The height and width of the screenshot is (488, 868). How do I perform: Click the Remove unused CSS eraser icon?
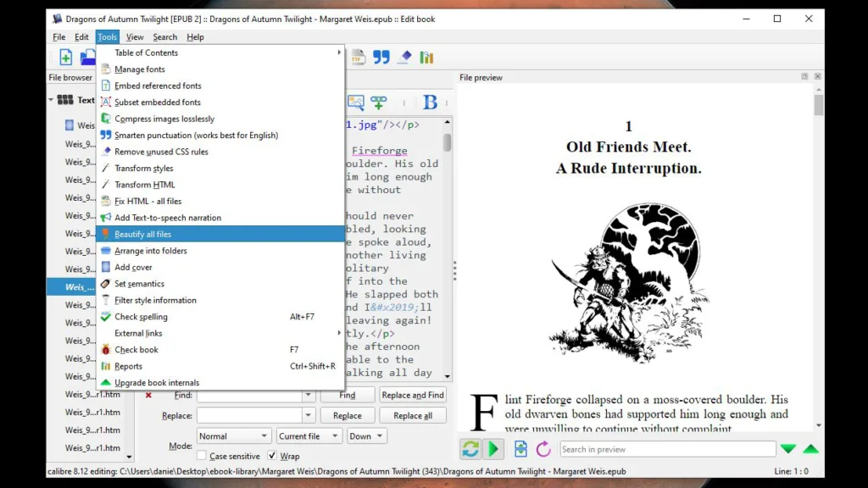point(403,57)
